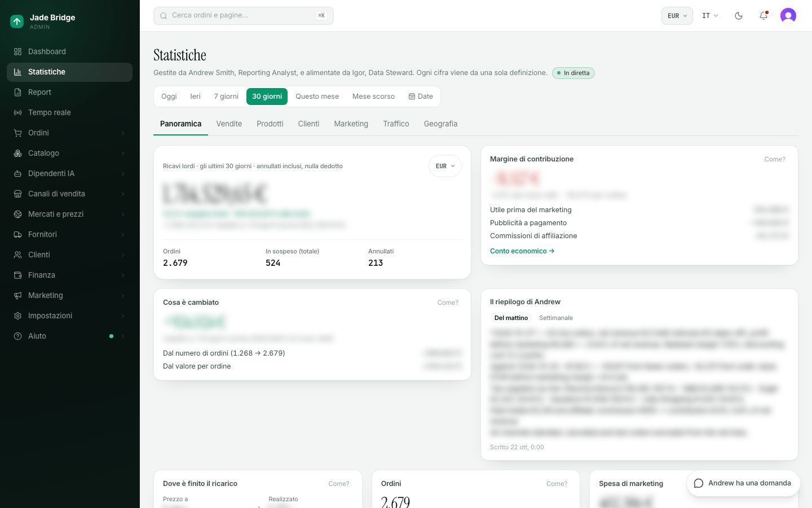Image resolution: width=812 pixels, height=508 pixels.
Task: Click Come? on Margine di contribuzione
Action: tap(775, 159)
